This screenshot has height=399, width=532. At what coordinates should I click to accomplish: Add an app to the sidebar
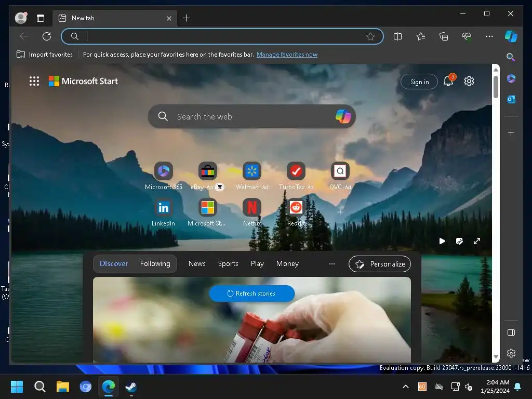511,132
